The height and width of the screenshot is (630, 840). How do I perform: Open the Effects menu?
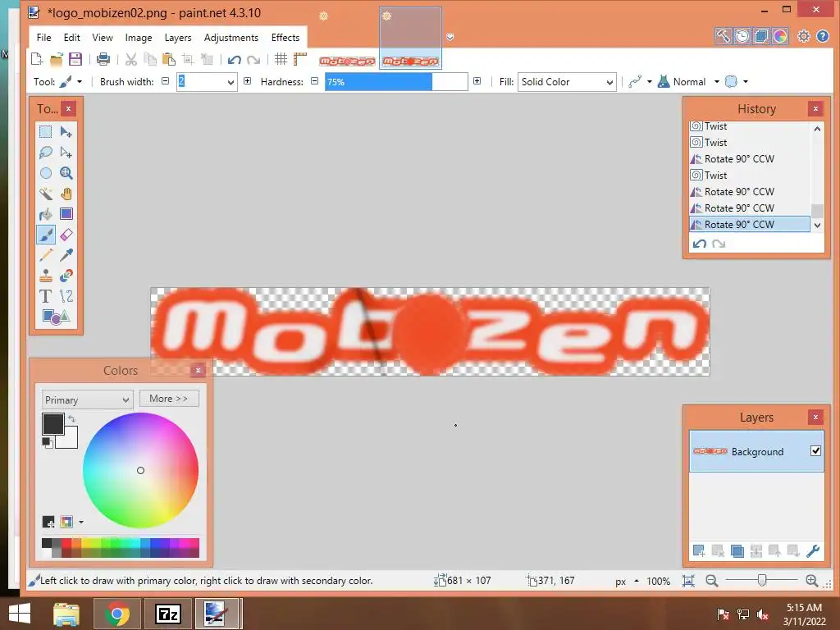[x=285, y=38]
